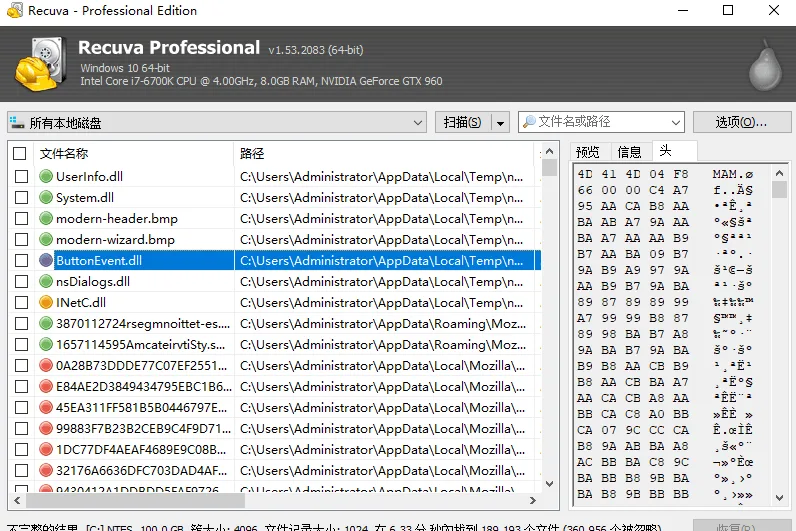Select the INetC.dll checkbox
The height and width of the screenshot is (531, 796).
tap(21, 302)
